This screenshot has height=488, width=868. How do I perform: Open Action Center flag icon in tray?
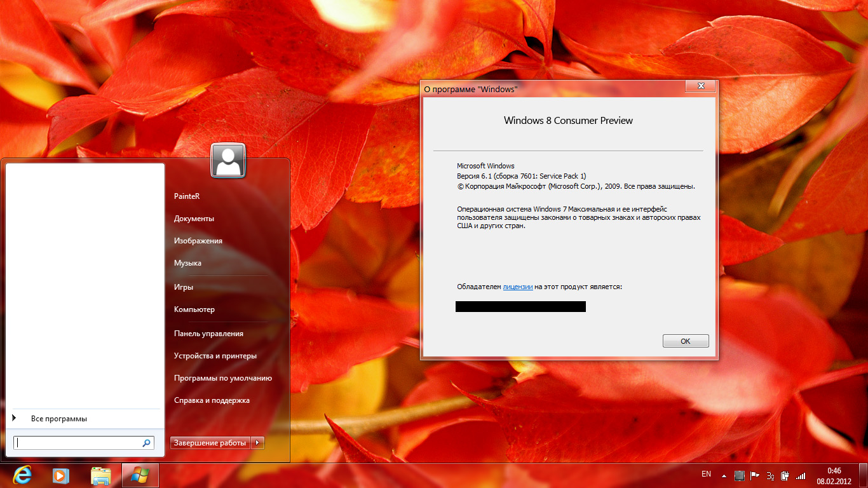[755, 475]
